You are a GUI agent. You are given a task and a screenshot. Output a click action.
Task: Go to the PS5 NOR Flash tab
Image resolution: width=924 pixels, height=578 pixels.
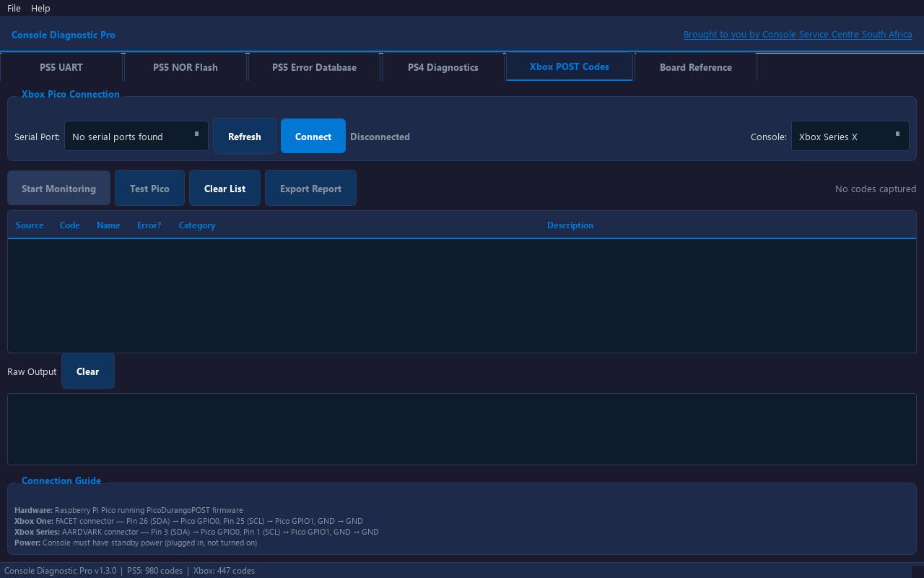(186, 67)
